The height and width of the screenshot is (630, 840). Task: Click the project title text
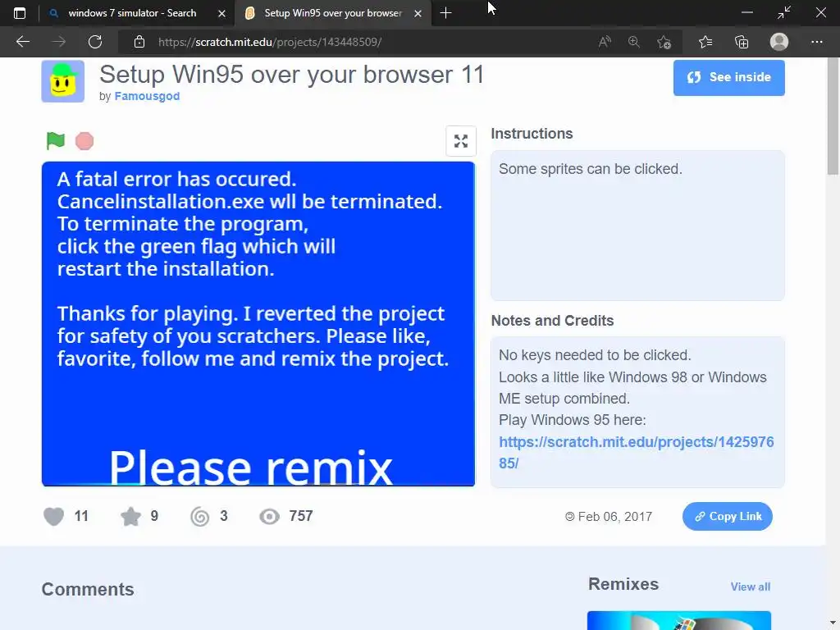click(291, 74)
